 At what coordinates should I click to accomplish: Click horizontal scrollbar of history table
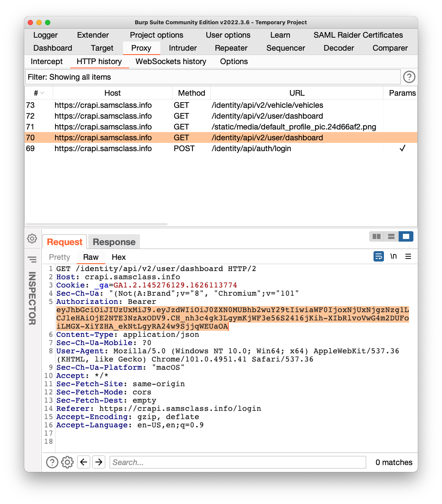click(97, 224)
